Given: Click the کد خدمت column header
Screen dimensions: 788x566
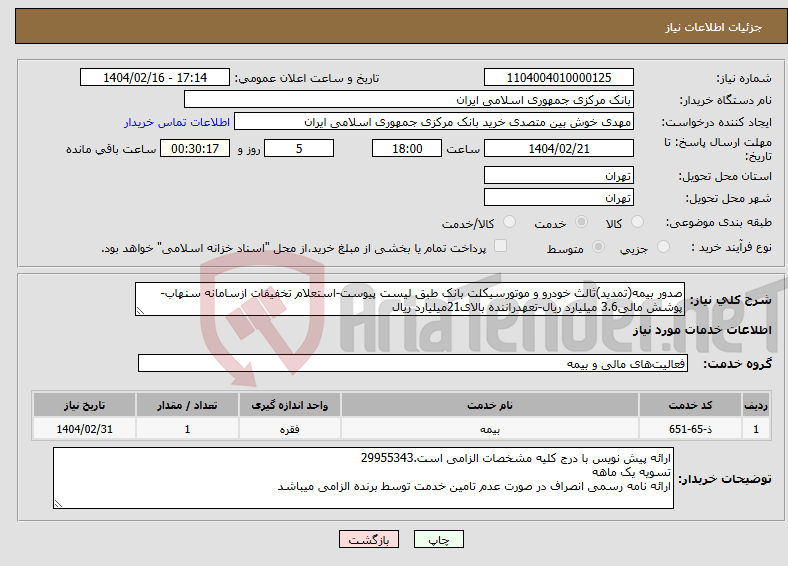Looking at the screenshot, I should point(691,405).
